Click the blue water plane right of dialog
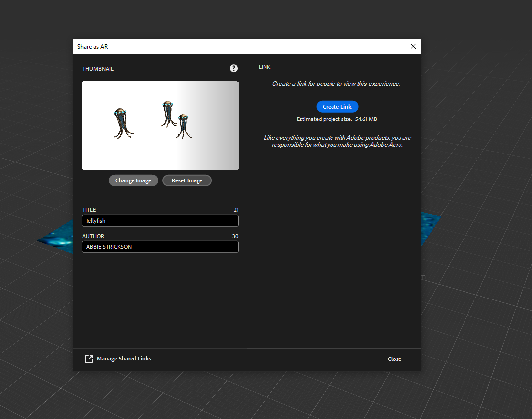This screenshot has width=532, height=419. (429, 229)
